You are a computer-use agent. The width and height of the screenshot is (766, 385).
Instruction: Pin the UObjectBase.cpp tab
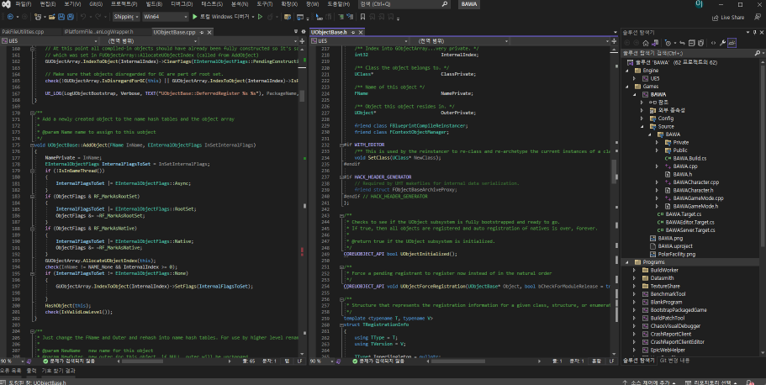tap(202, 32)
